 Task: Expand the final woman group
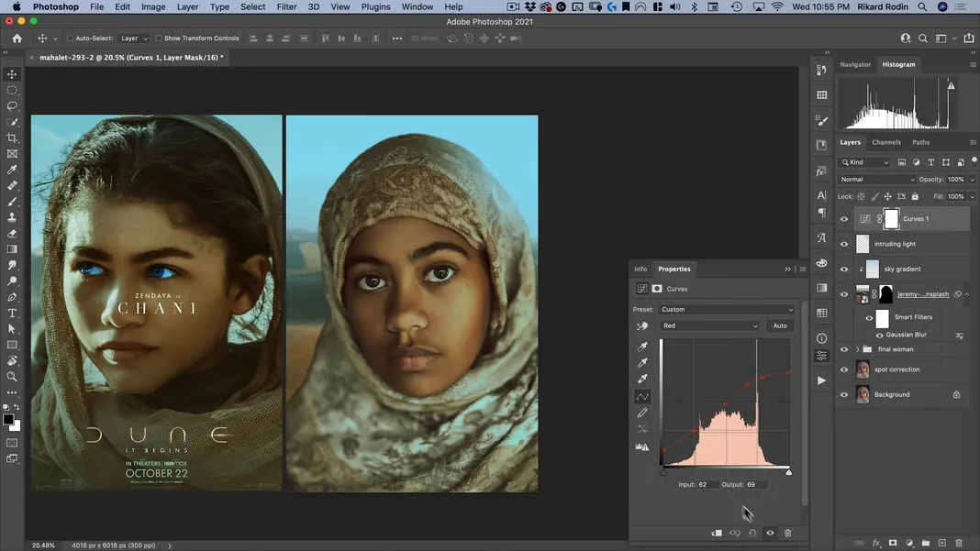coord(857,349)
